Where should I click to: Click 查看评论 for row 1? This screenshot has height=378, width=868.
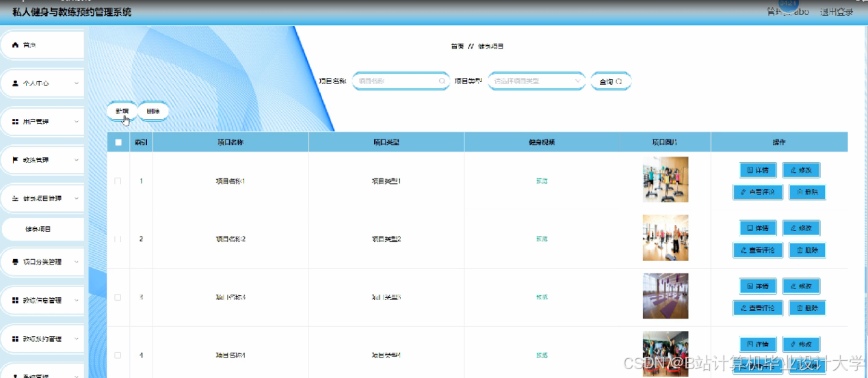click(x=757, y=192)
